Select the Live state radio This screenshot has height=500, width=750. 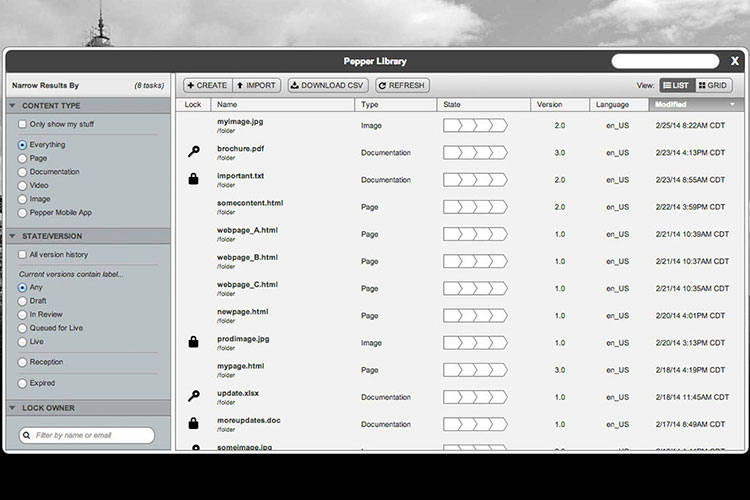(x=22, y=342)
